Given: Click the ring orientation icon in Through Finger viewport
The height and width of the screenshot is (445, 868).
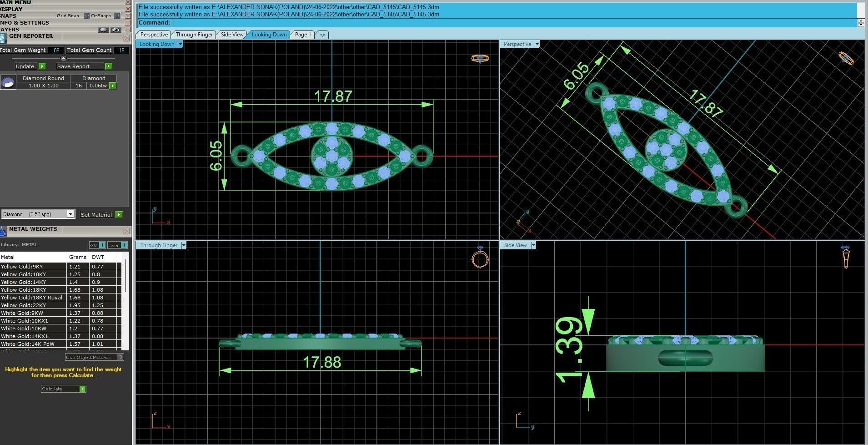Looking at the screenshot, I should 480,257.
